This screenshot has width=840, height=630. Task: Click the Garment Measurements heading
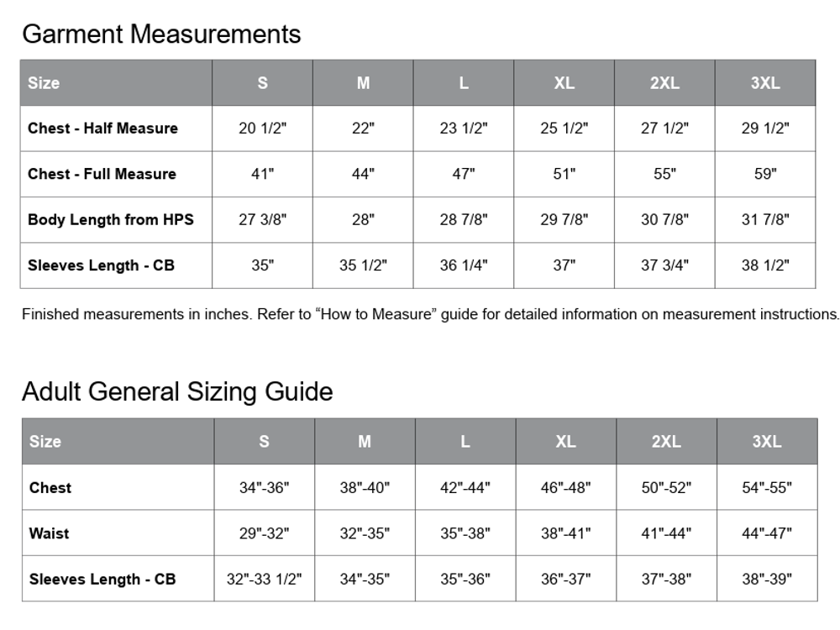click(x=161, y=34)
